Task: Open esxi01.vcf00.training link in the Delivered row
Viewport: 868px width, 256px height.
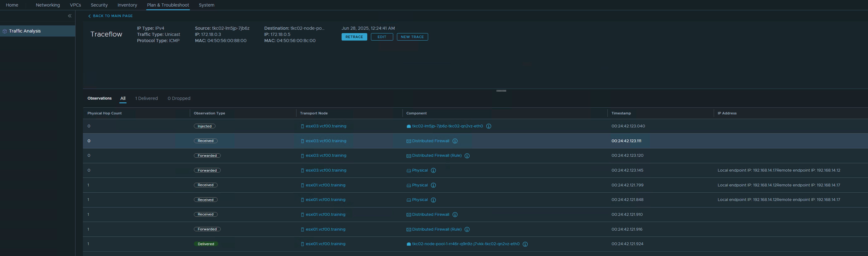Action: click(325, 244)
